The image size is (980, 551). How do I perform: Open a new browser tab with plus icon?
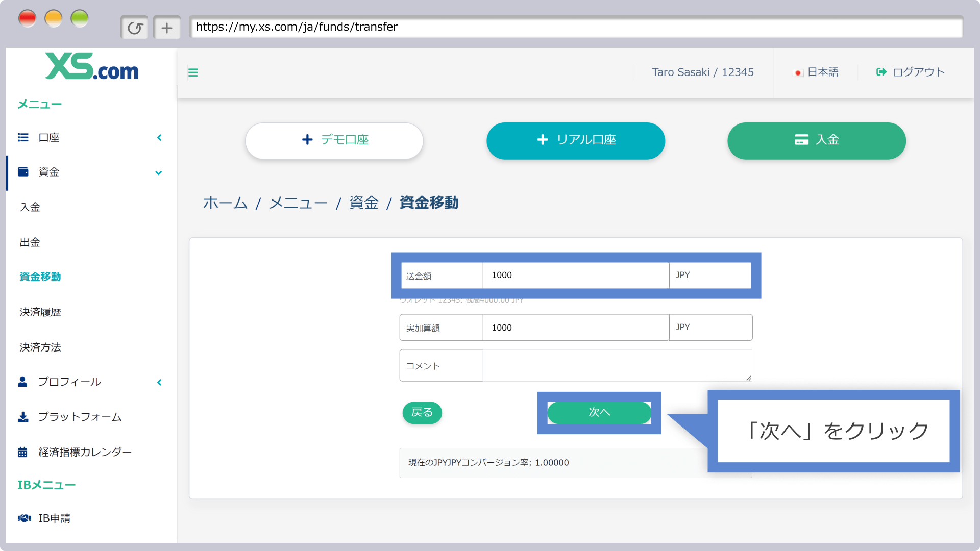pyautogui.click(x=167, y=28)
